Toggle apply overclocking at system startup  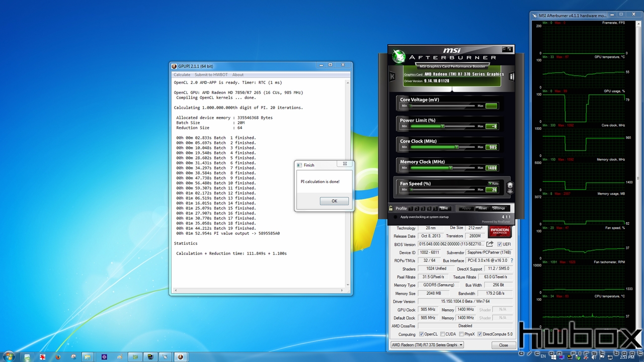point(395,217)
